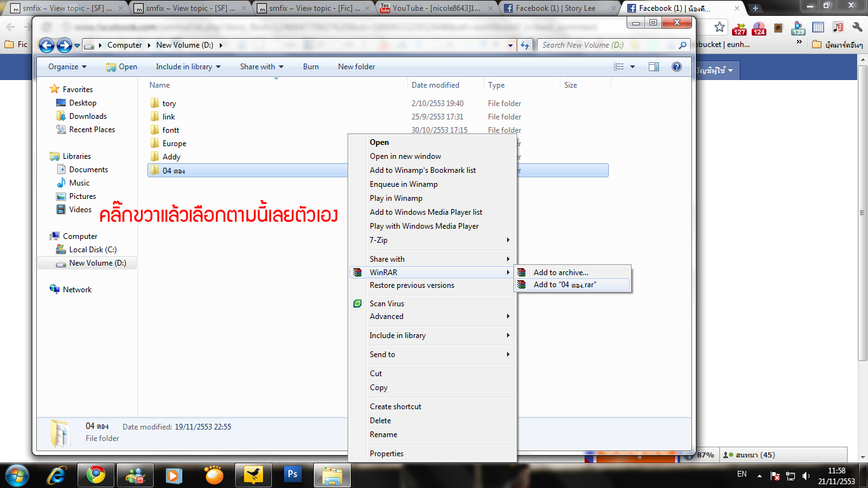Open the Include in library toolbar dropdown

coord(188,67)
